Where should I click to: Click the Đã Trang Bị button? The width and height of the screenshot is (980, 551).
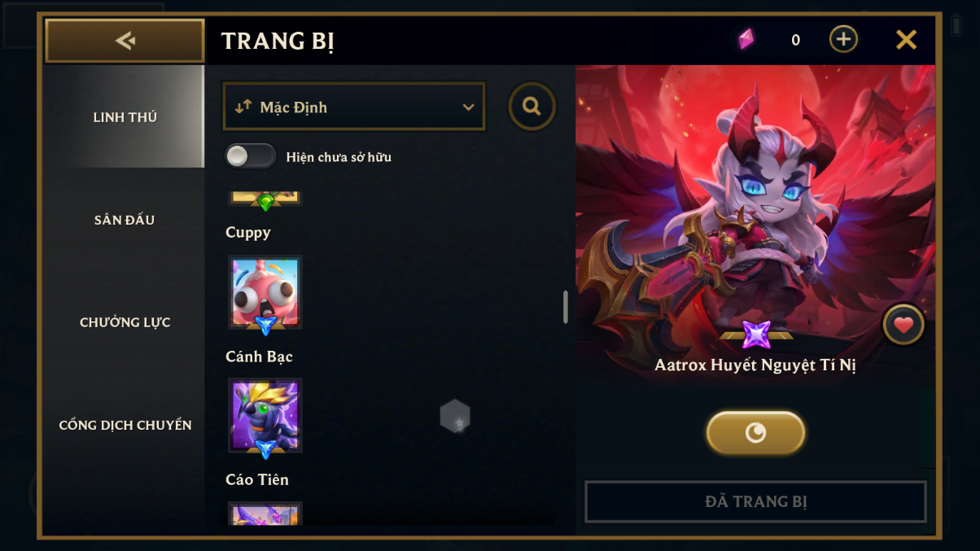pos(755,501)
